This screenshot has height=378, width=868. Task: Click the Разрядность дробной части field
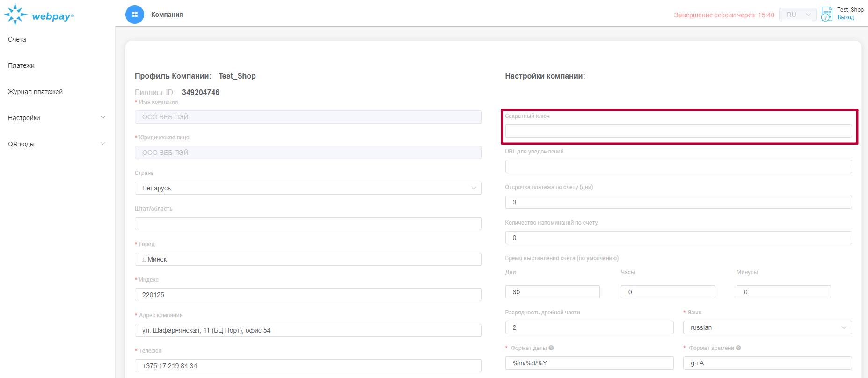pyautogui.click(x=590, y=327)
